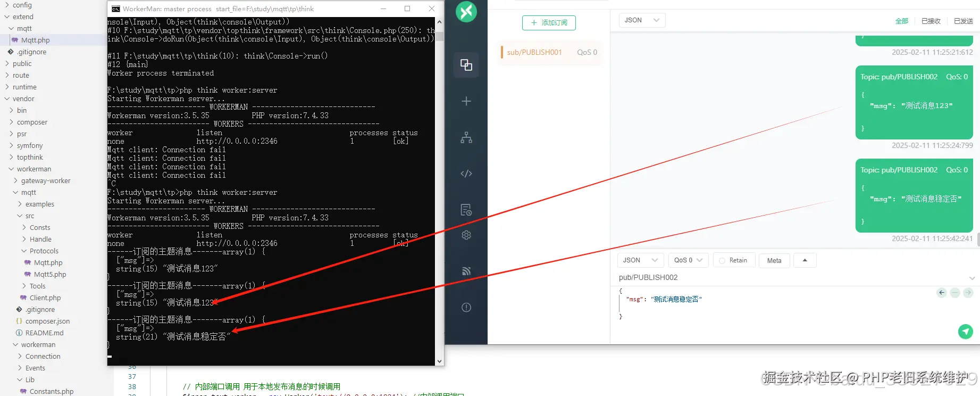Collapse the vendor folder
The height and width of the screenshot is (396, 980).
7,98
